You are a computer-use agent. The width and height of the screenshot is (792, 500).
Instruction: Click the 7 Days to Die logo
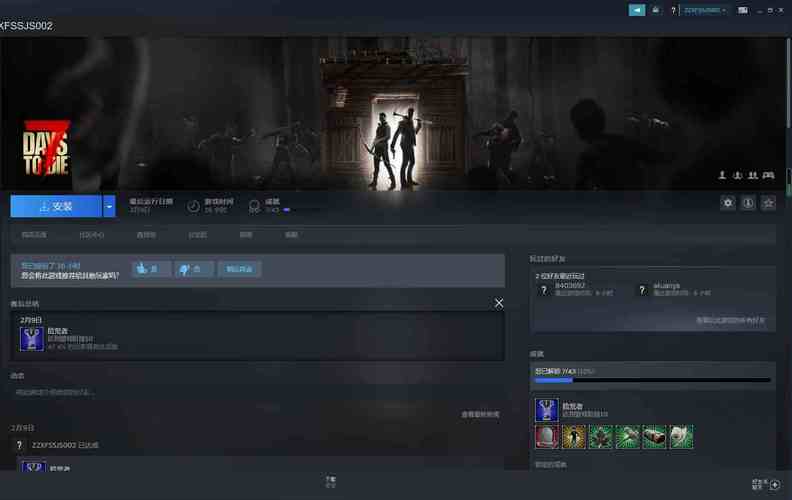point(46,148)
